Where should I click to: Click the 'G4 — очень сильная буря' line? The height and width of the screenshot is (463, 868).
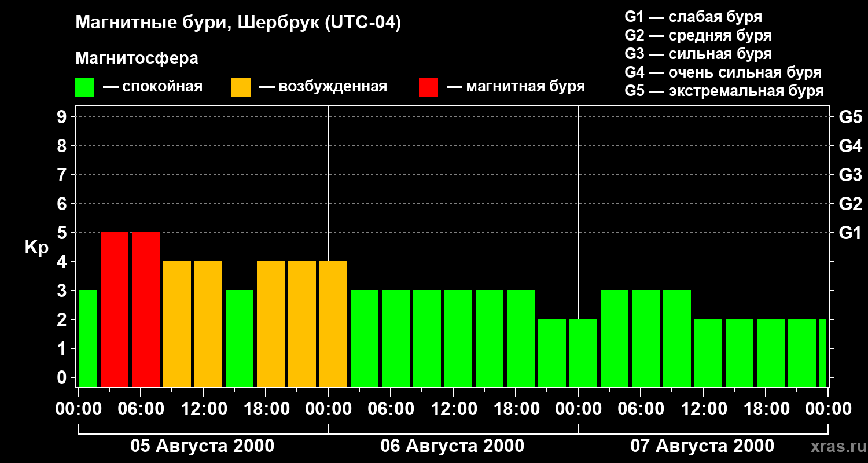tap(723, 72)
